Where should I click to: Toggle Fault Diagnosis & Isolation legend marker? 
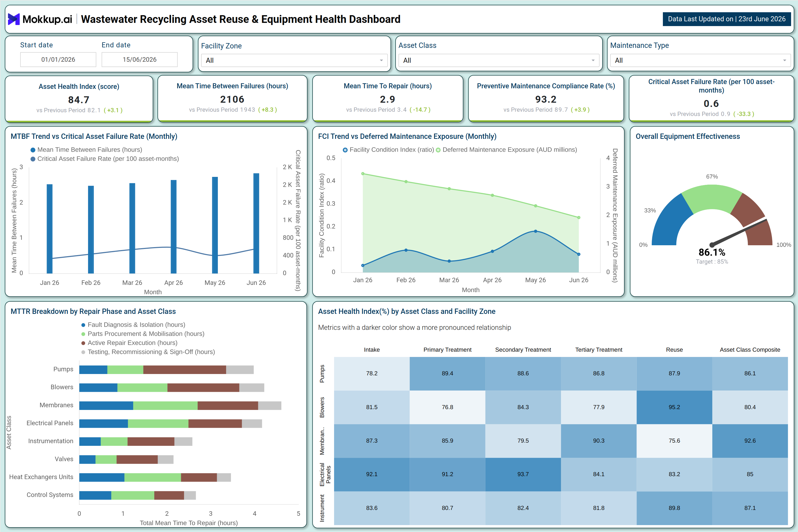tap(83, 325)
